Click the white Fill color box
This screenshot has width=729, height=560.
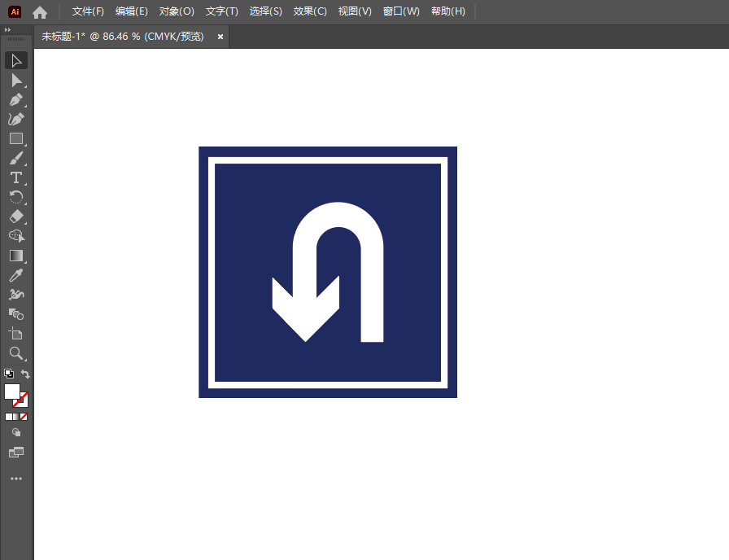coord(12,392)
